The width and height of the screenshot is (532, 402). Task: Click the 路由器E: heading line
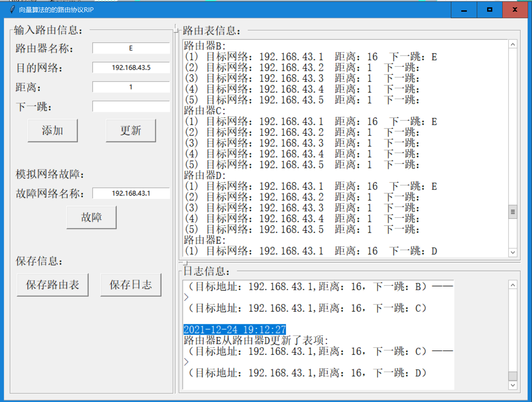(x=205, y=240)
